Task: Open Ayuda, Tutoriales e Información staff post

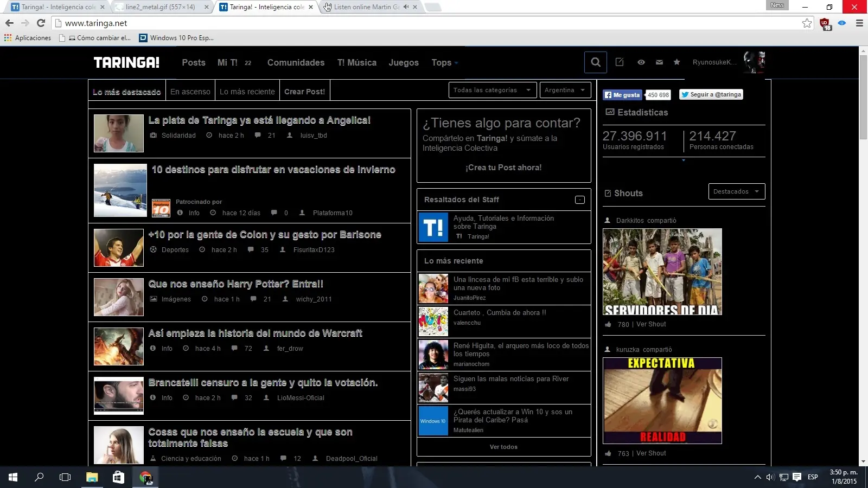Action: coord(503,222)
